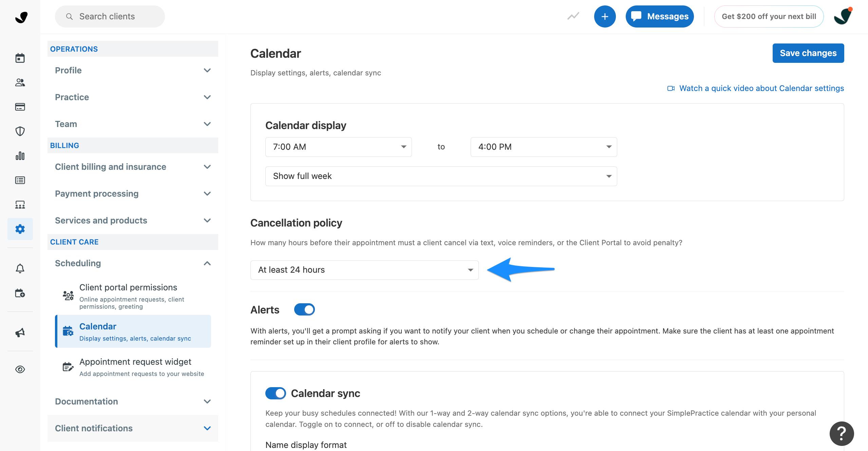Expand the Practice section
Image resolution: width=868 pixels, height=451 pixels.
[133, 97]
